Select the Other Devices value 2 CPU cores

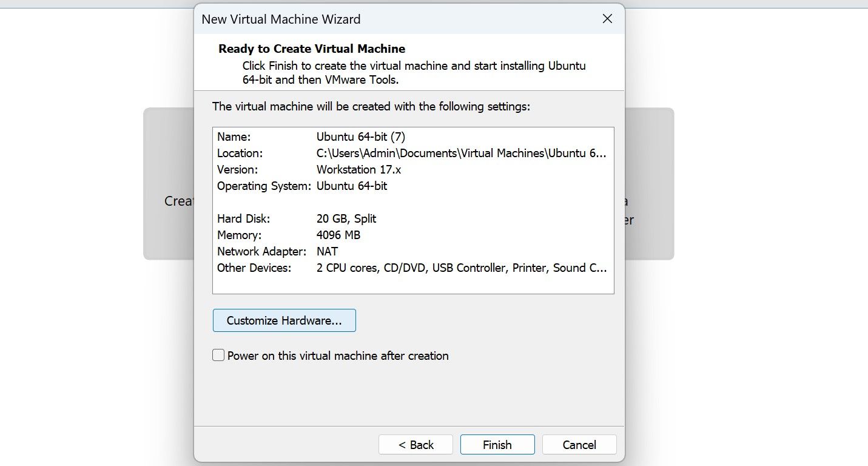pyautogui.click(x=462, y=268)
